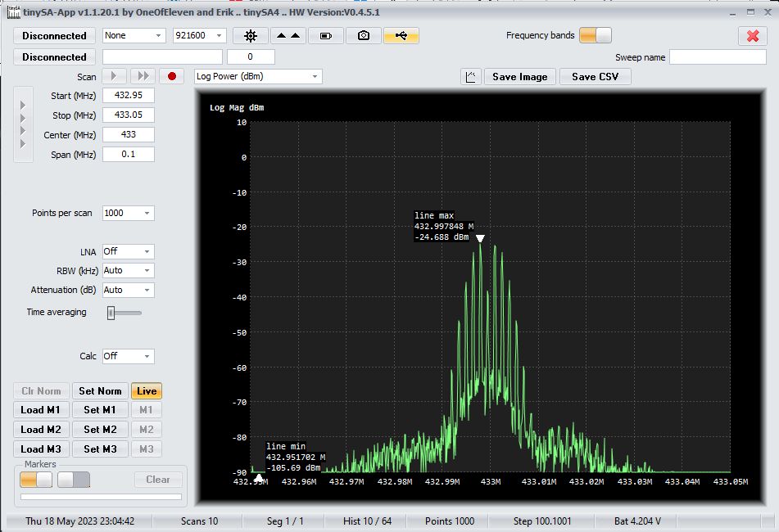Click the status bar Bat 4.204 V

click(637, 521)
